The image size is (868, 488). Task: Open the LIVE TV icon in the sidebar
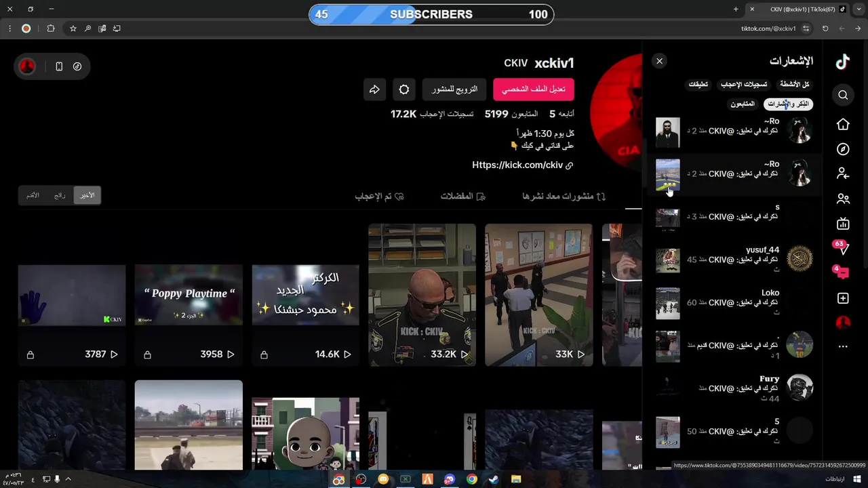[x=843, y=224]
